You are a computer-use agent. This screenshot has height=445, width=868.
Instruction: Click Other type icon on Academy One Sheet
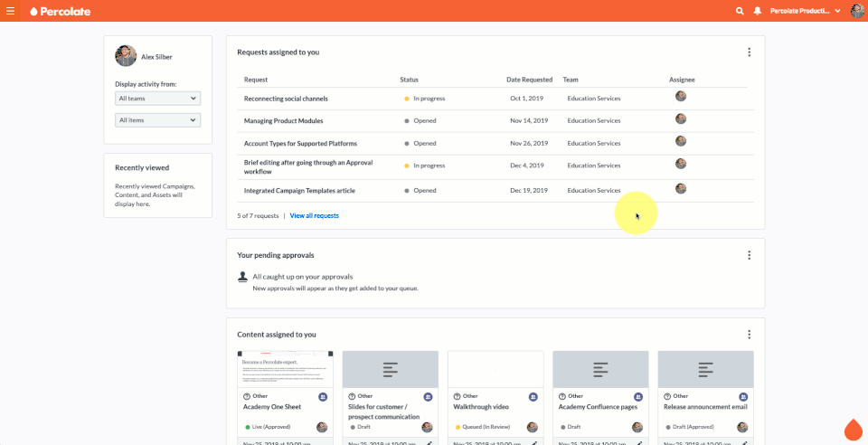[246, 396]
